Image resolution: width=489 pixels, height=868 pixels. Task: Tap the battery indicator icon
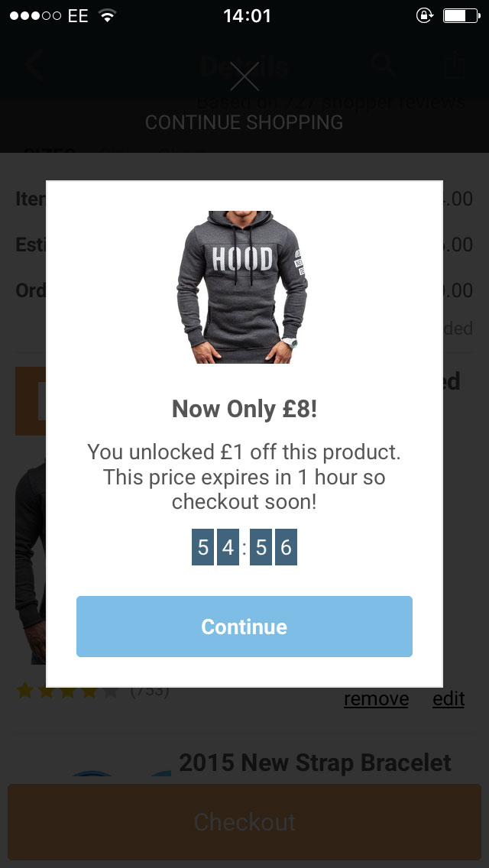[460, 16]
